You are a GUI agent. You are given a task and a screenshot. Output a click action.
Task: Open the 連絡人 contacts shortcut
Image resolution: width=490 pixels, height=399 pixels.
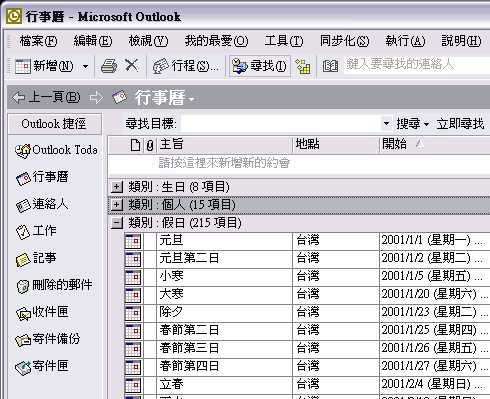42,204
